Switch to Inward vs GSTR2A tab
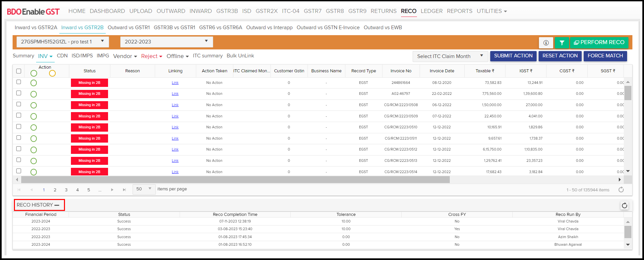644x260 pixels. [36, 28]
